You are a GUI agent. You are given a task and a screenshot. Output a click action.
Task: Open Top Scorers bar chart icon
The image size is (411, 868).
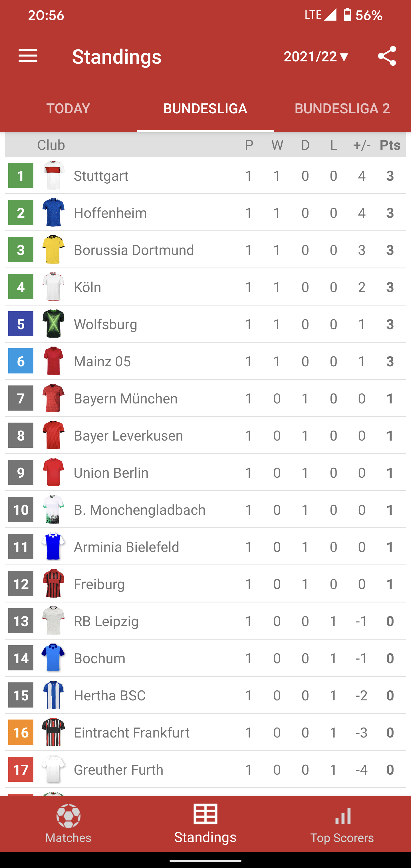point(342,816)
